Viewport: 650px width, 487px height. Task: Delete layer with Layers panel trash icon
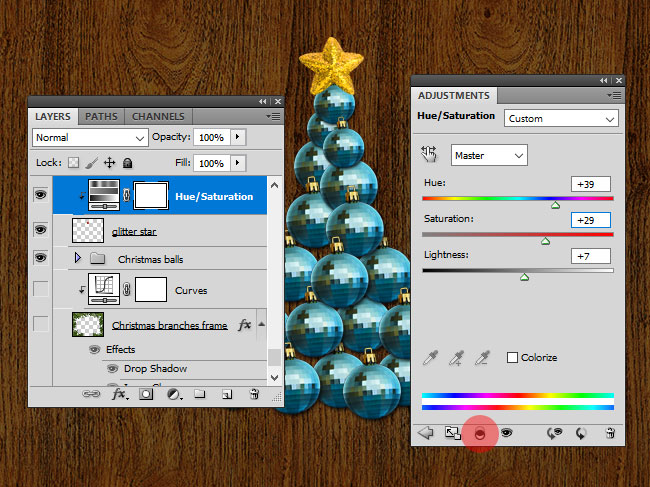tap(255, 394)
